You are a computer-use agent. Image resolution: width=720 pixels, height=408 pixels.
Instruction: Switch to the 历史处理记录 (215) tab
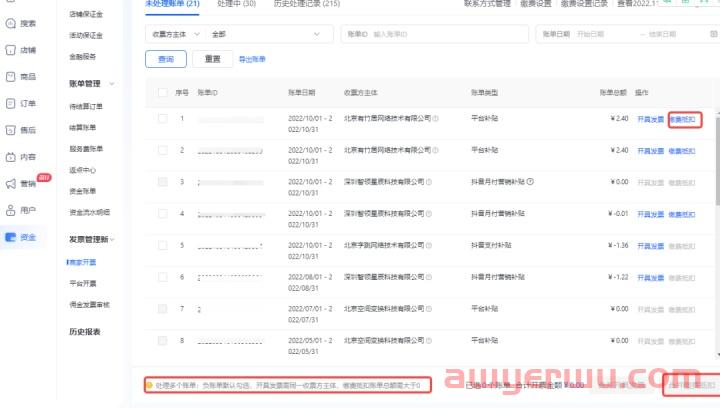(306, 4)
